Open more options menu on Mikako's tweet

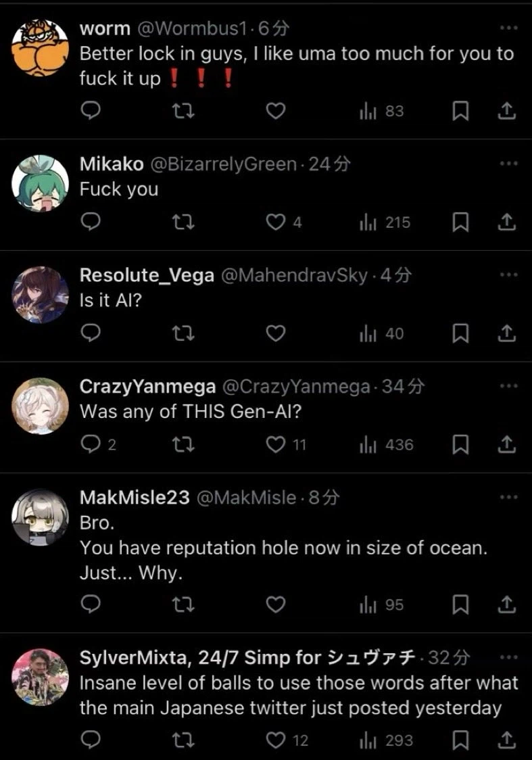(508, 164)
